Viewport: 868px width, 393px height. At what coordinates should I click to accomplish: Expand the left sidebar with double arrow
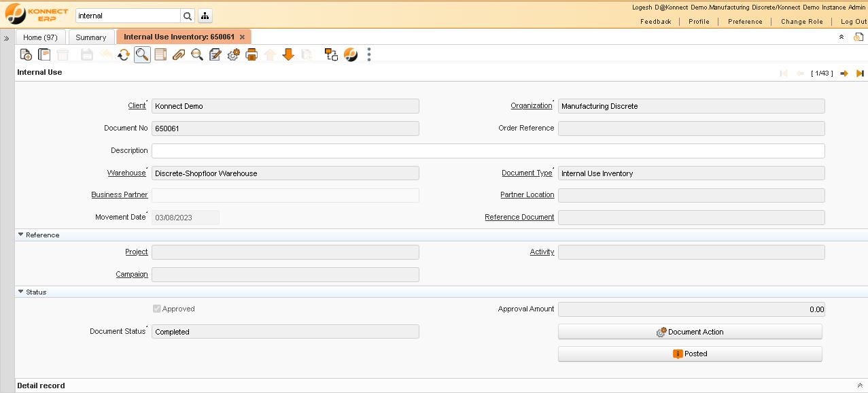[7, 38]
